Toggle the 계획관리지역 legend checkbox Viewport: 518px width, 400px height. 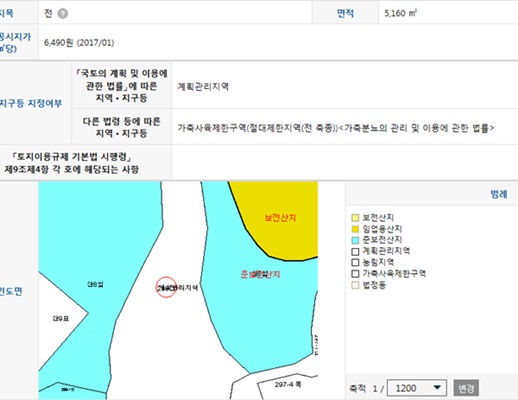click(x=355, y=251)
